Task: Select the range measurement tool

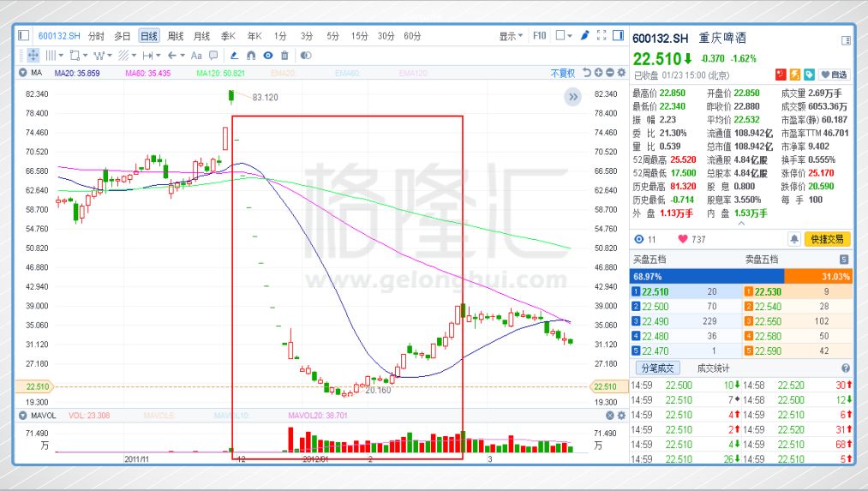Action: click(147, 56)
